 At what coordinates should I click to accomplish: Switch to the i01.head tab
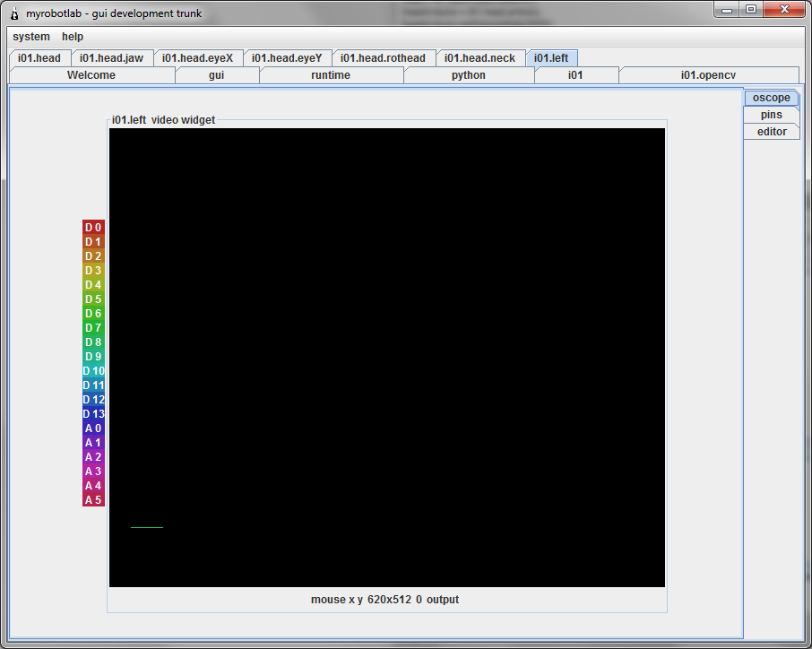point(39,58)
